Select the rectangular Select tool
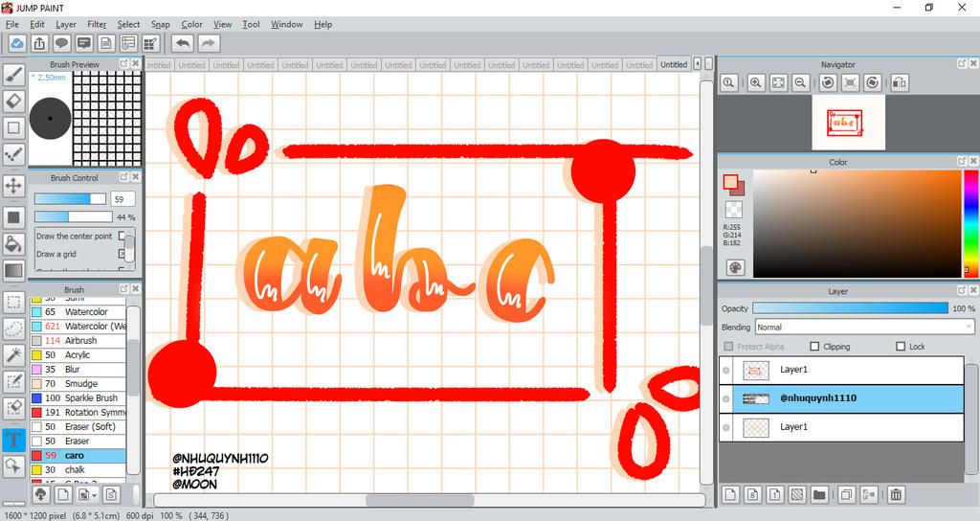Screen dimensions: 980x521 click(x=13, y=303)
